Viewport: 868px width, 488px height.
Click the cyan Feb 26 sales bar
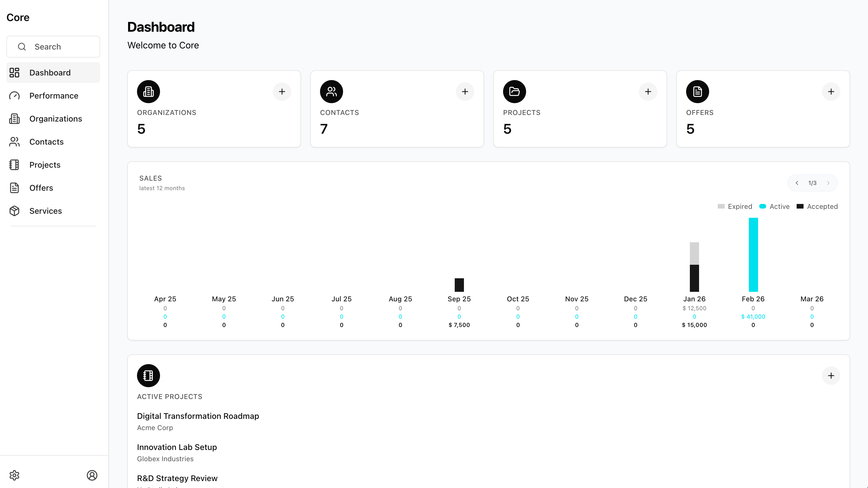[753, 255]
